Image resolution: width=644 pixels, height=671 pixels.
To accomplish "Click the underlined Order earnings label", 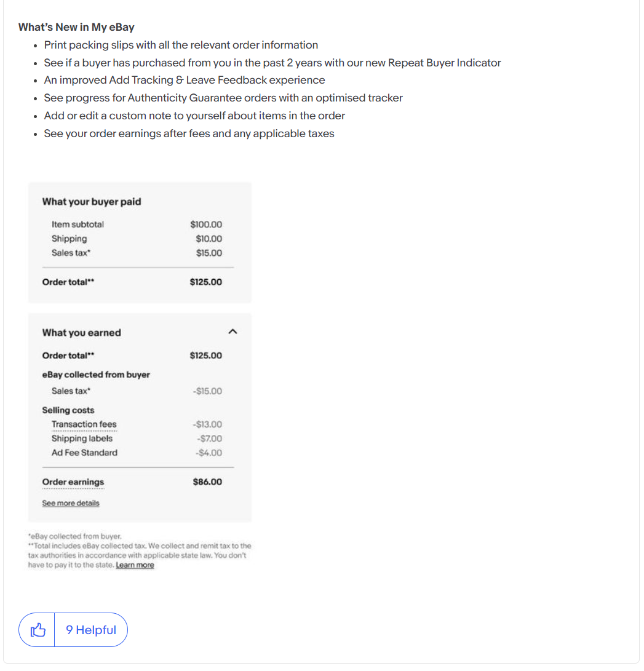I will (x=73, y=482).
